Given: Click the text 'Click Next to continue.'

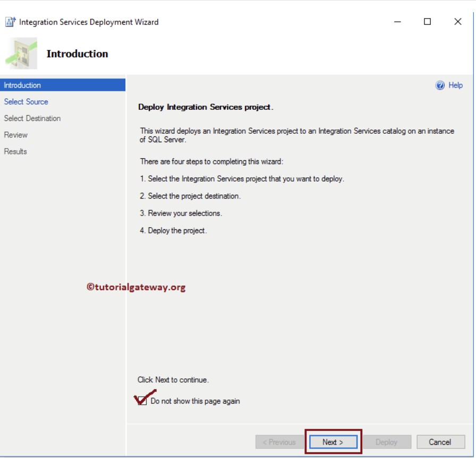Looking at the screenshot, I should point(173,380).
